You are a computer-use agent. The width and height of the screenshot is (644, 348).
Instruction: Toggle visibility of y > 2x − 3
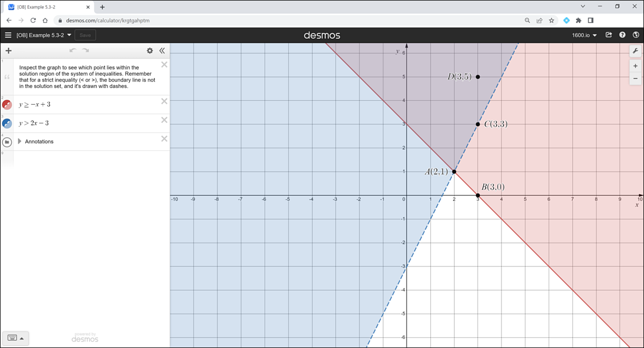point(7,123)
